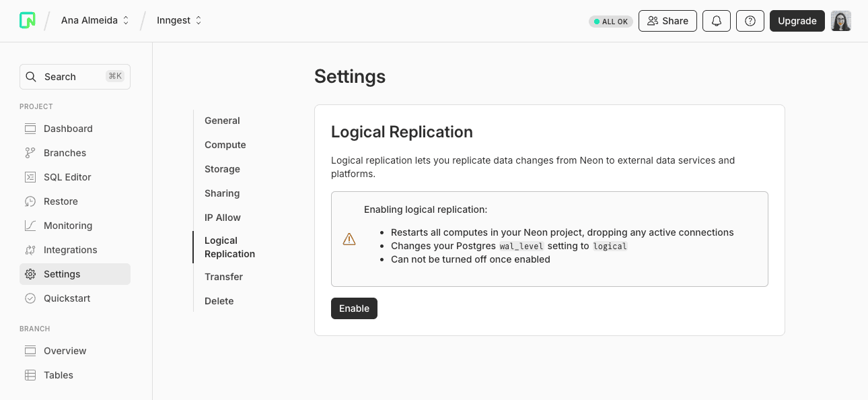
Task: Open Restore using its clock-arrow icon
Action: pos(31,201)
